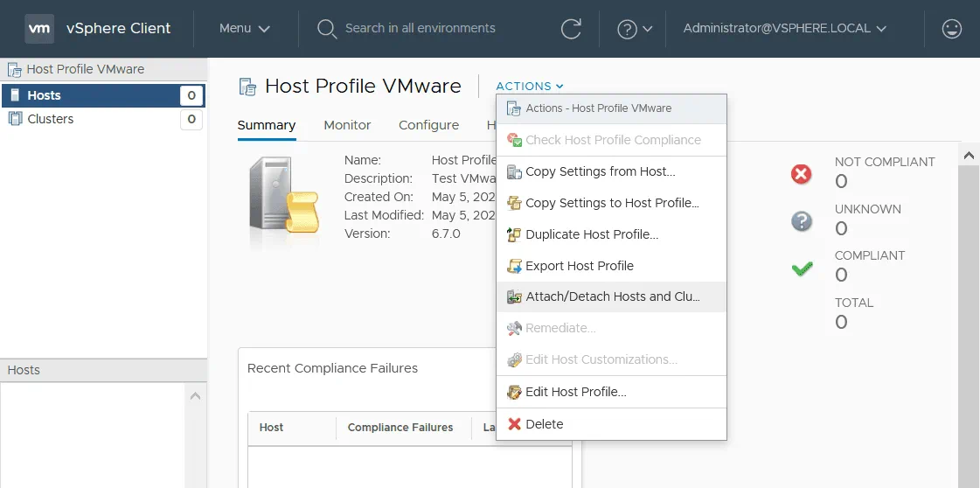Open the Configure tab
Image resolution: width=980 pixels, height=488 pixels.
pyautogui.click(x=428, y=125)
